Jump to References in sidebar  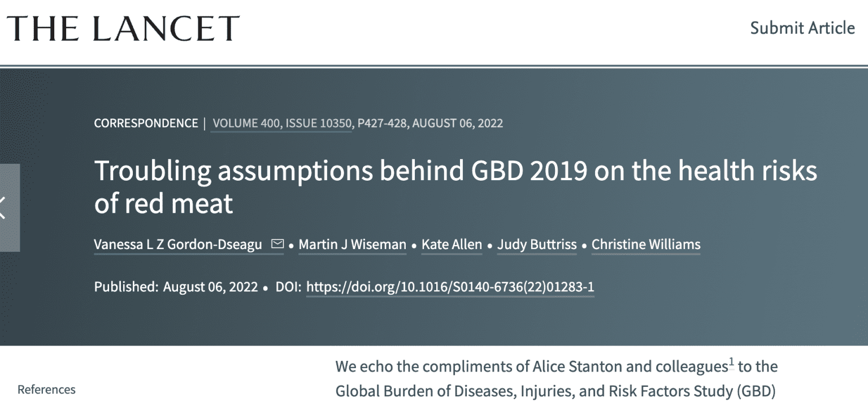(46, 390)
